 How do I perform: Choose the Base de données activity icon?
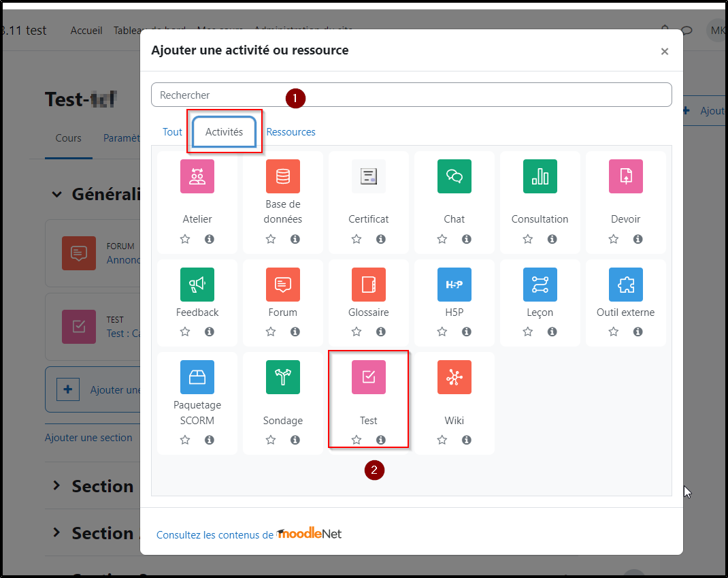[x=283, y=176]
